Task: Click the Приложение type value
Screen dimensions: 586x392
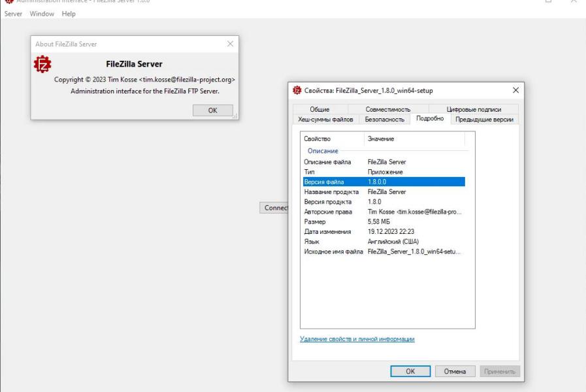Action: coord(385,172)
